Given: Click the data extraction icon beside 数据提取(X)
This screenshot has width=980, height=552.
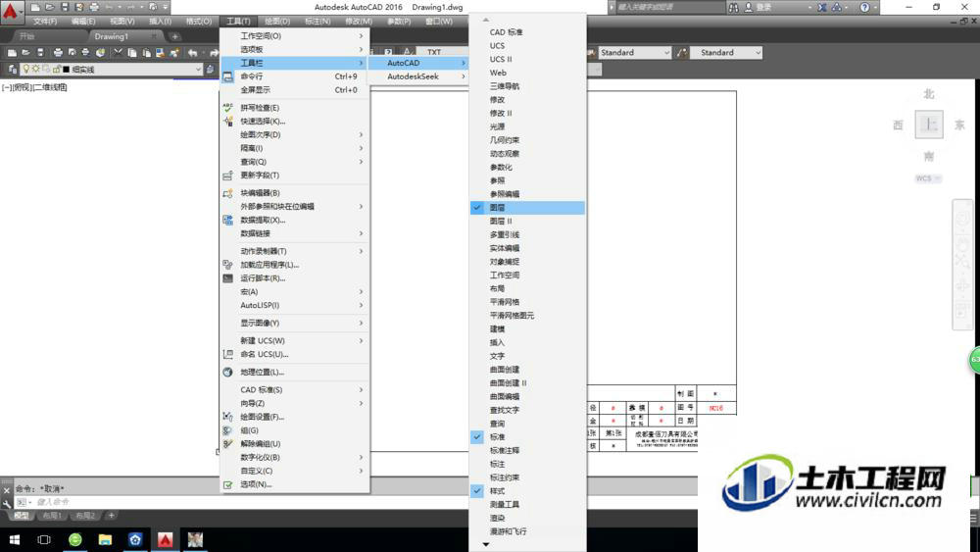Looking at the screenshot, I should pos(228,220).
